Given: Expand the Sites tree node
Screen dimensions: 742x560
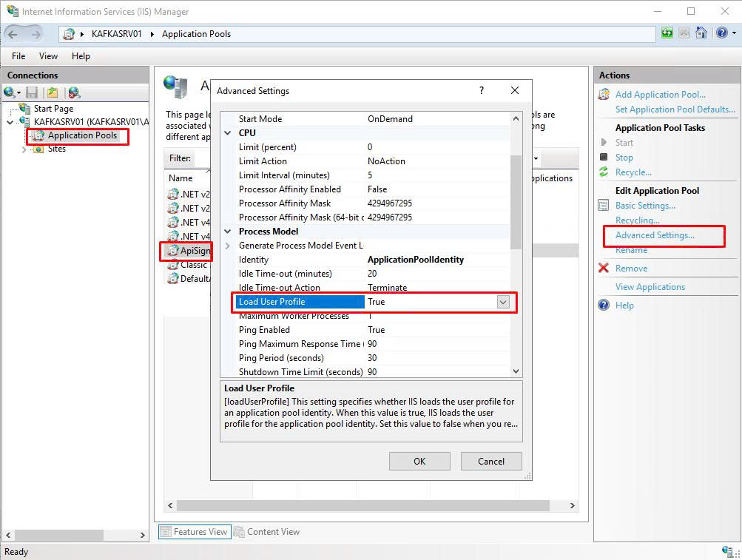Looking at the screenshot, I should pyautogui.click(x=24, y=149).
